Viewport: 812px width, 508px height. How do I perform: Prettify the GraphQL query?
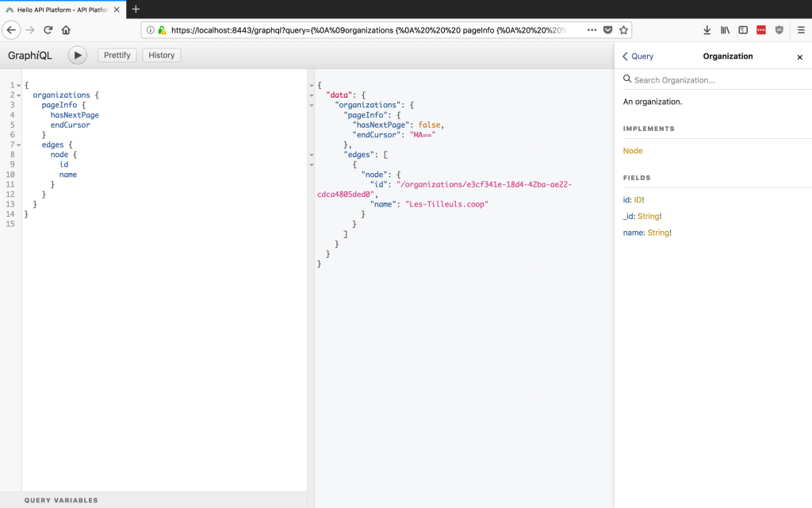[117, 55]
